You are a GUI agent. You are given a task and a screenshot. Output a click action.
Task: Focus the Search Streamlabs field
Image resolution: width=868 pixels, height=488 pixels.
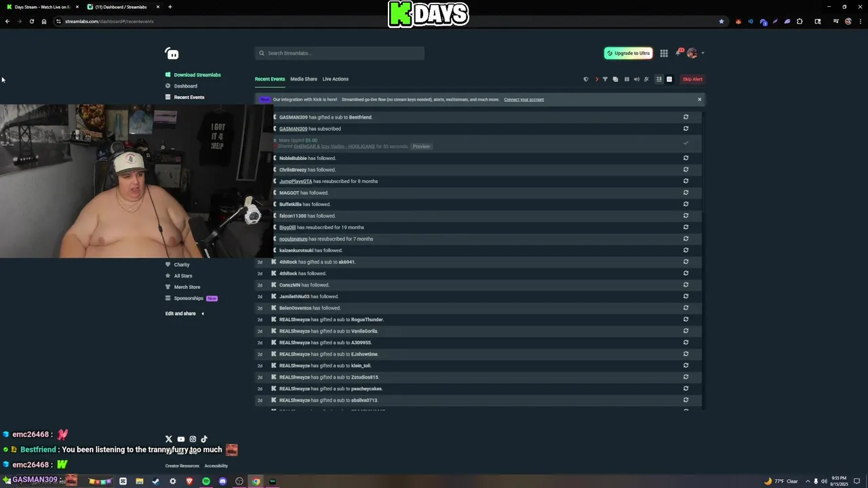[340, 53]
